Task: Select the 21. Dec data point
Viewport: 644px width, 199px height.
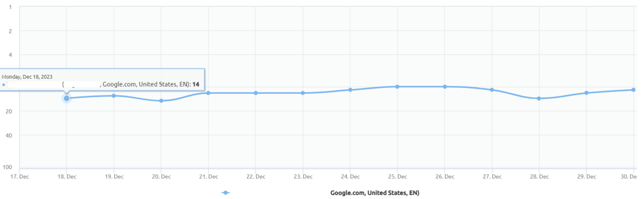Action: point(208,93)
